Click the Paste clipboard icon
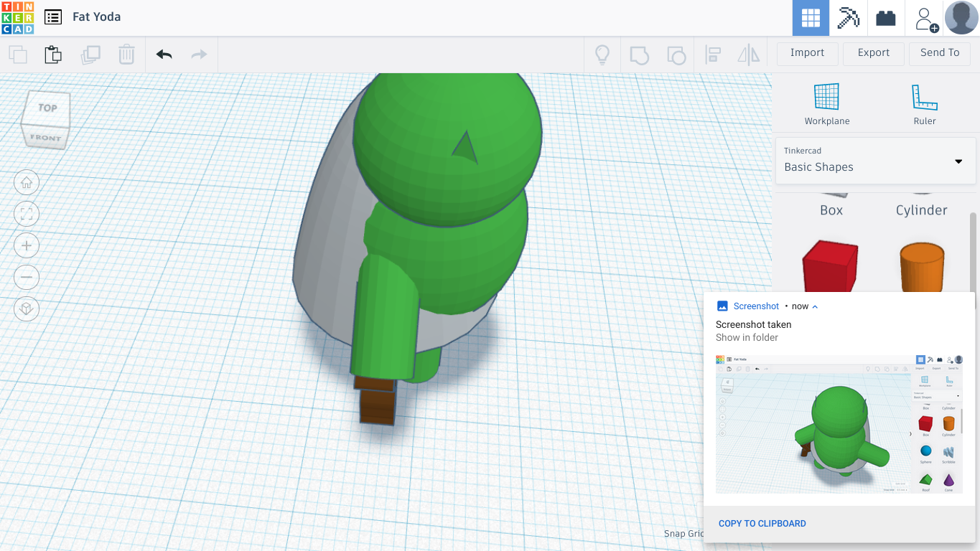980x551 pixels. (53, 55)
